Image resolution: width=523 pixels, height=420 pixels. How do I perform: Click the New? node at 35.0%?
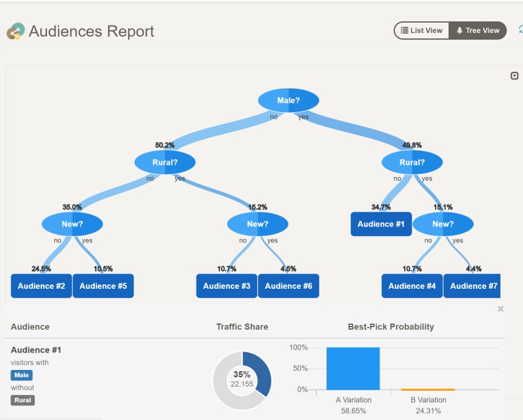tap(72, 224)
